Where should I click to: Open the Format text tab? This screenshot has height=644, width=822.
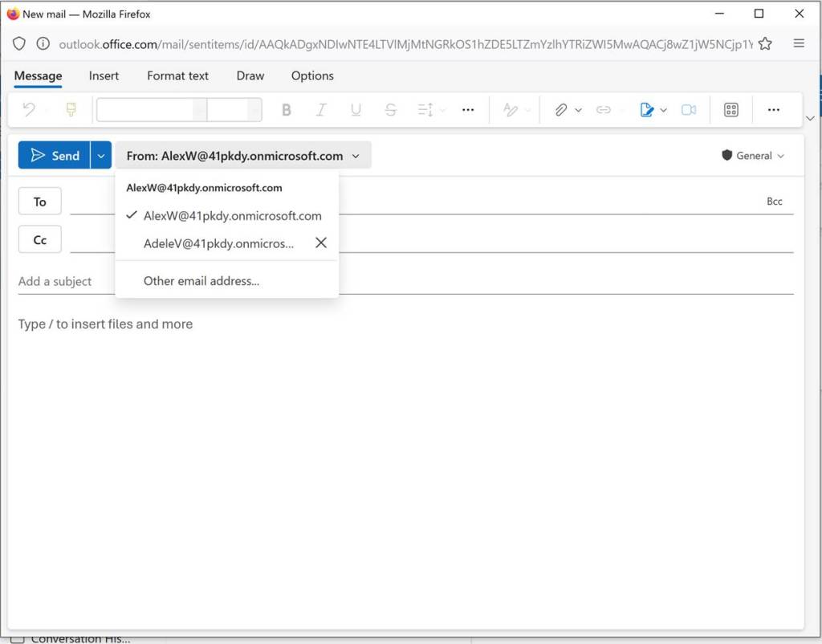tap(177, 75)
